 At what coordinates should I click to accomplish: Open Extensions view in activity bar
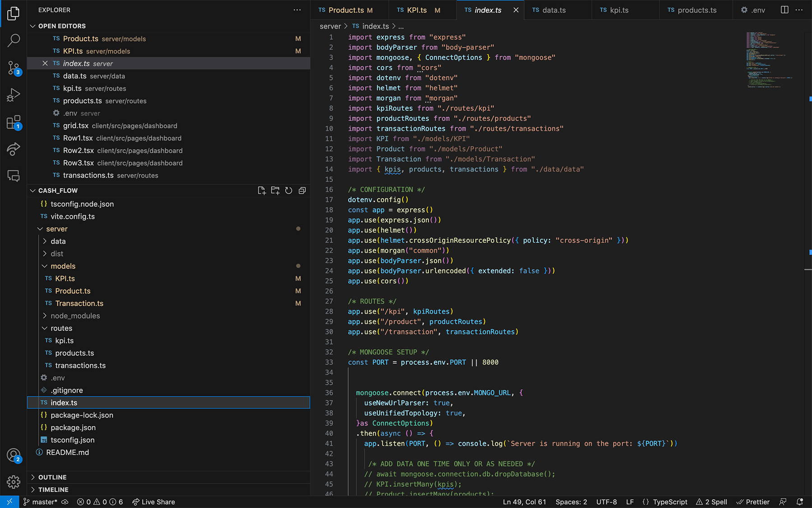[14, 122]
